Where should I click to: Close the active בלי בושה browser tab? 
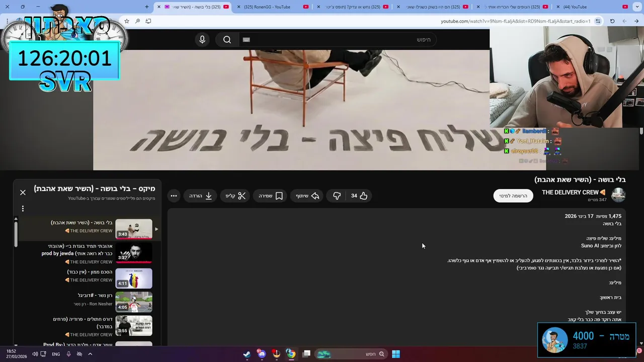coord(159,7)
